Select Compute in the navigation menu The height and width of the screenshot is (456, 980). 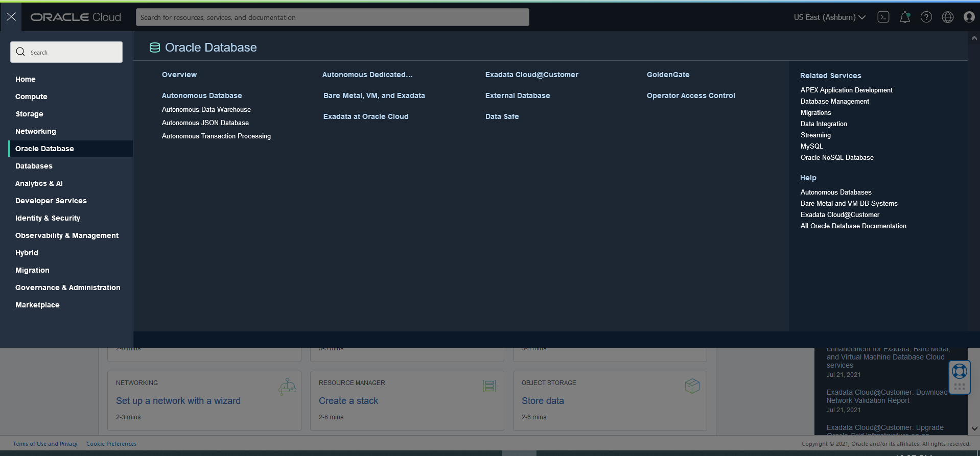pos(31,97)
